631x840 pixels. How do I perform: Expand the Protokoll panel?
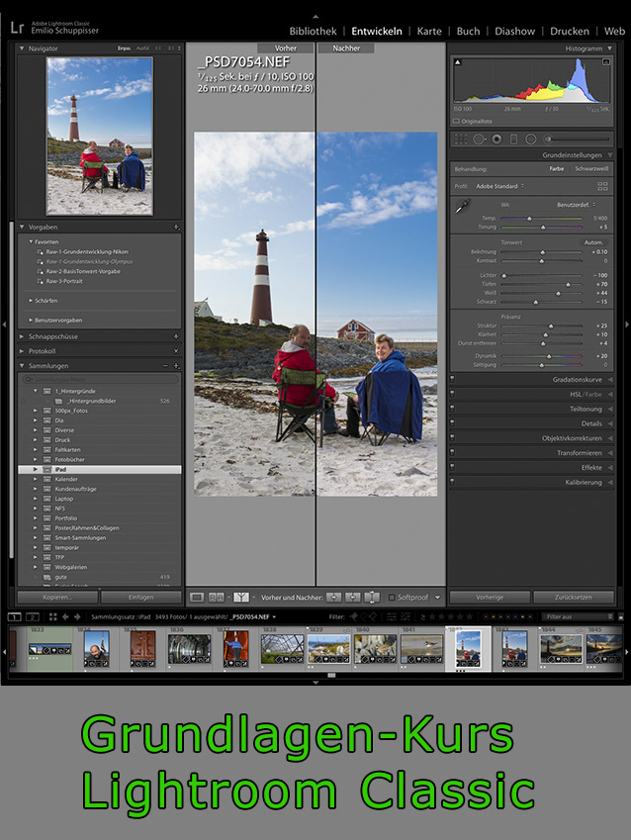pos(22,351)
